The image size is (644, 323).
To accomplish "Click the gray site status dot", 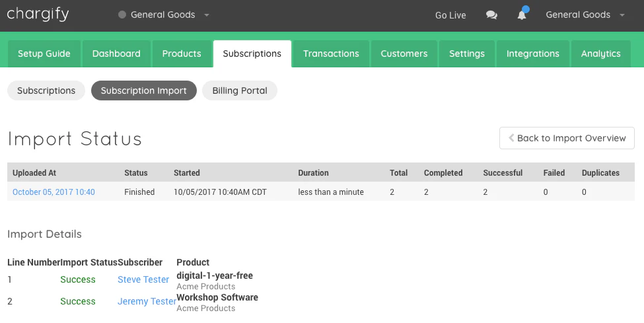I will point(122,15).
